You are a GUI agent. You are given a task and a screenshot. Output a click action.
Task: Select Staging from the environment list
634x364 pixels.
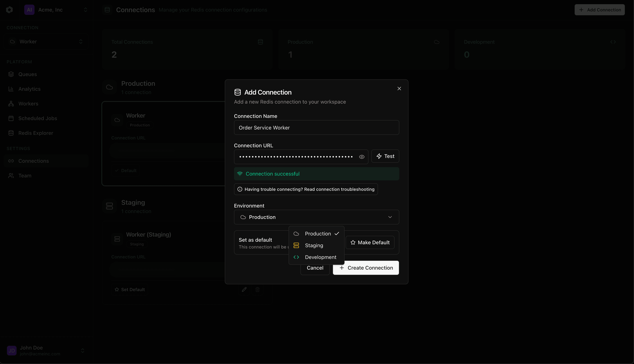(314, 246)
